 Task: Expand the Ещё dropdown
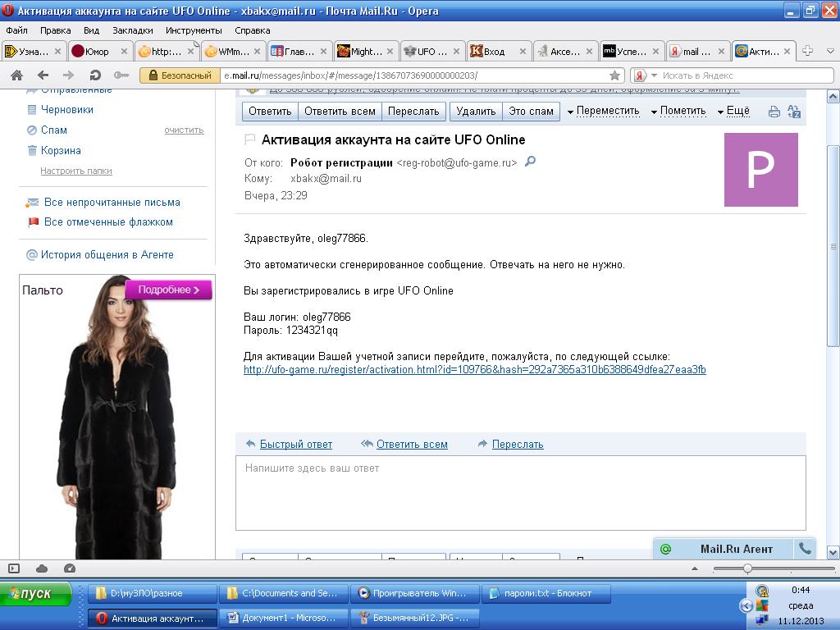(x=733, y=111)
